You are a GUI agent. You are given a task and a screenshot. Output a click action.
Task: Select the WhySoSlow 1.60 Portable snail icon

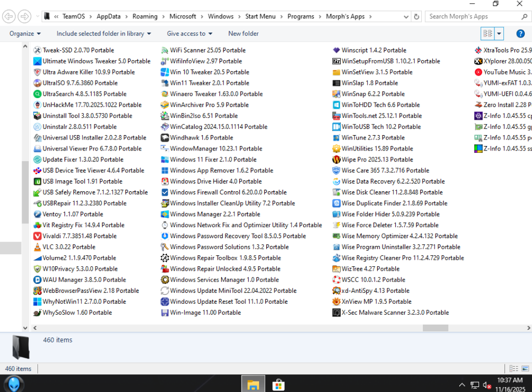tap(37, 313)
